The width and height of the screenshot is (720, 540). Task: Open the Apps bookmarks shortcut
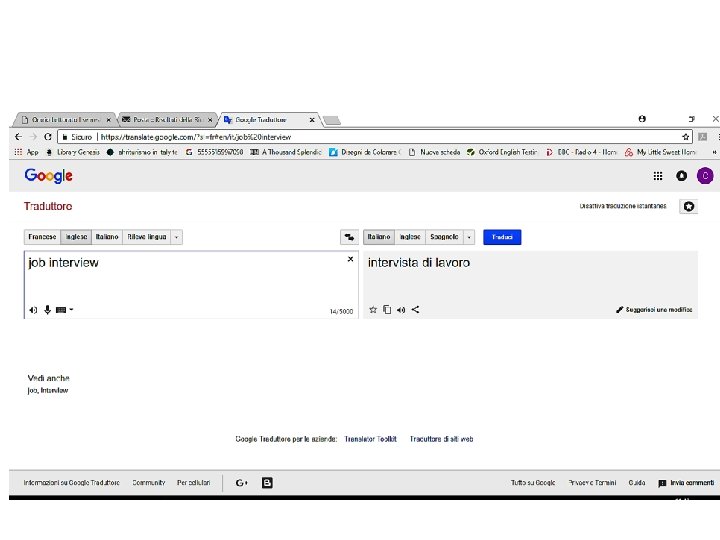tap(27, 152)
